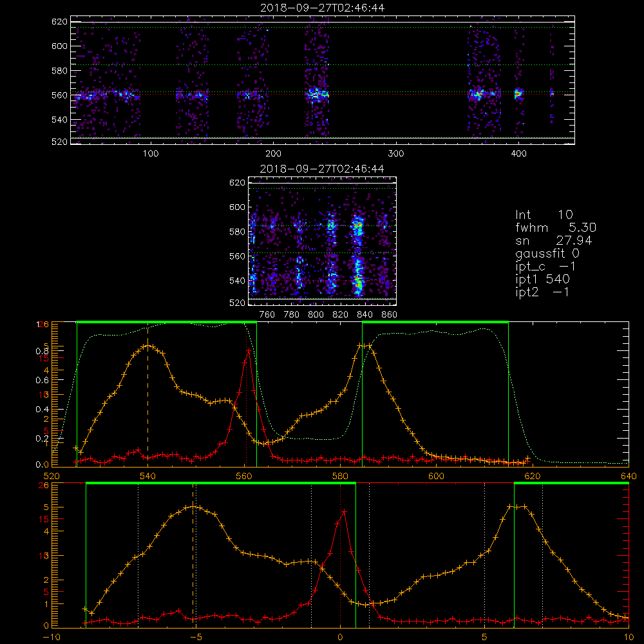Click the 'ipt2 -1' parameter line
The image size is (644, 644).
point(542,292)
